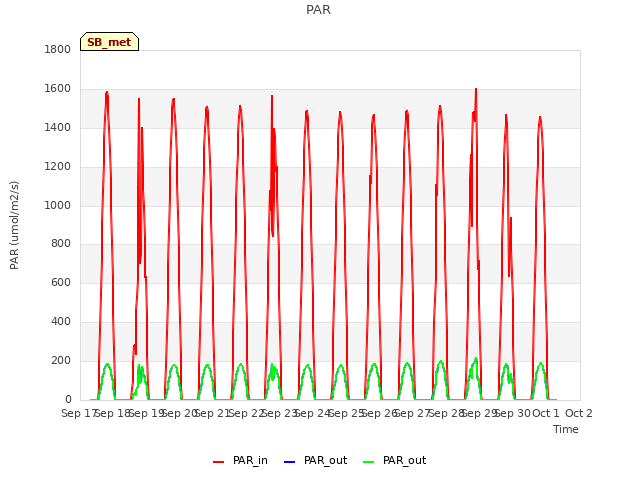This screenshot has width=640, height=480.
Task: Click the last green PAR_out peak on Oct 1
Action: click(x=541, y=363)
